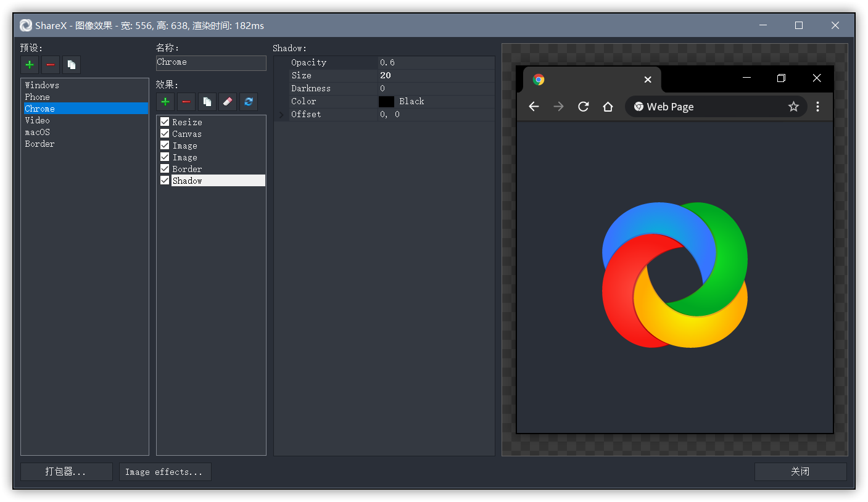Add a new preset with green plus

pos(30,65)
